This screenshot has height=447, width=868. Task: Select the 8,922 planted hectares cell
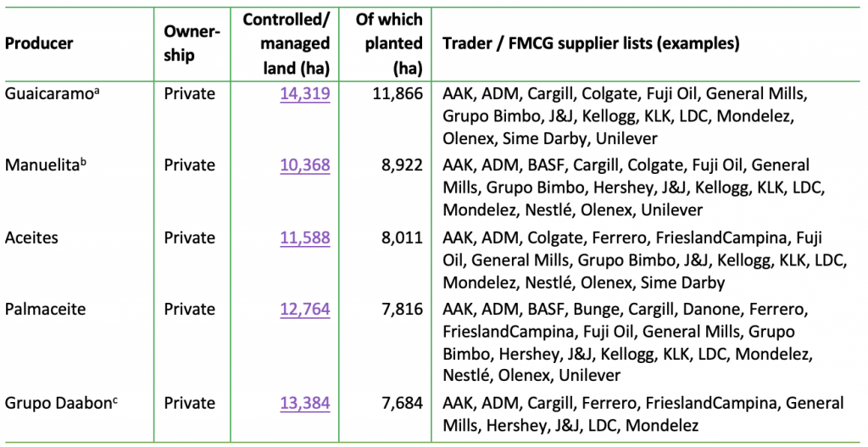403,165
